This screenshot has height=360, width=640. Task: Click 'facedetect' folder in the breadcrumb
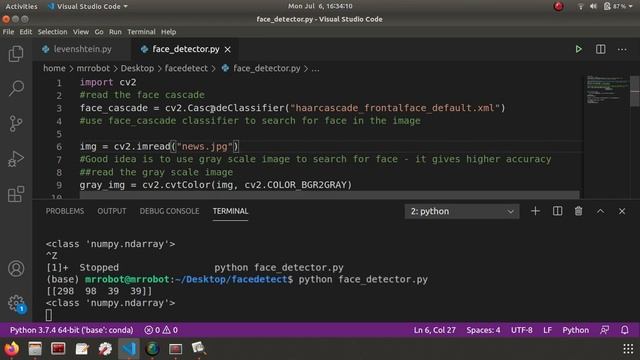point(186,69)
